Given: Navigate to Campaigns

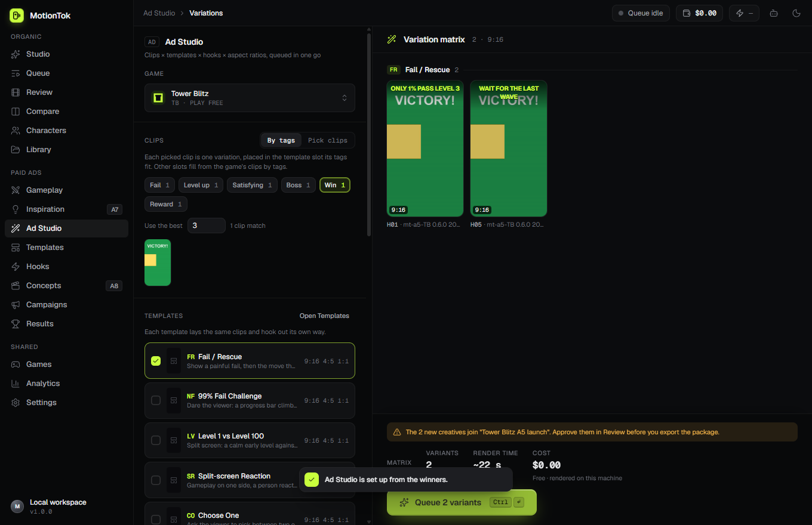Looking at the screenshot, I should (x=66, y=305).
